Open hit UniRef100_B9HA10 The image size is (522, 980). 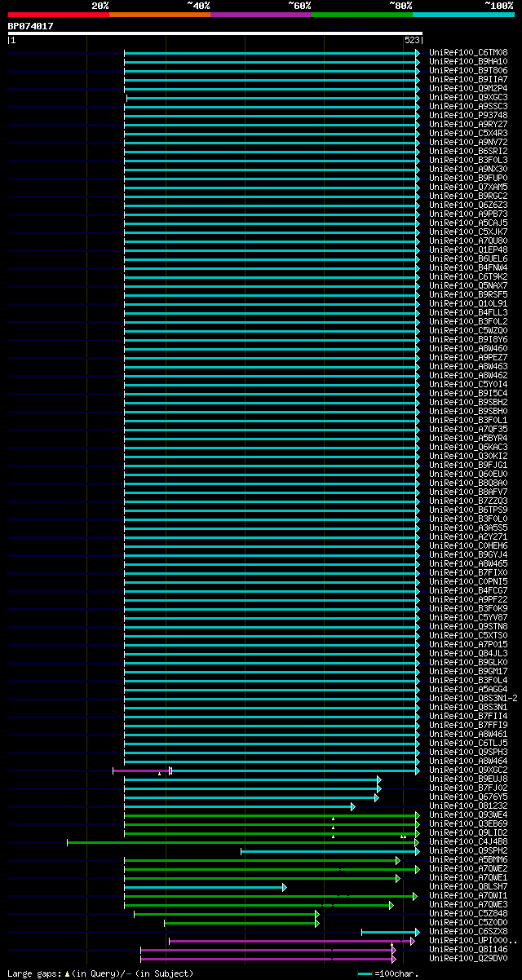point(468,61)
